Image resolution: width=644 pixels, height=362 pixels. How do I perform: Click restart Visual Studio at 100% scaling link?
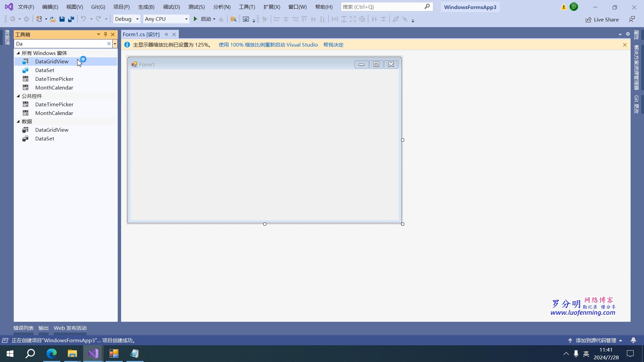click(x=268, y=45)
